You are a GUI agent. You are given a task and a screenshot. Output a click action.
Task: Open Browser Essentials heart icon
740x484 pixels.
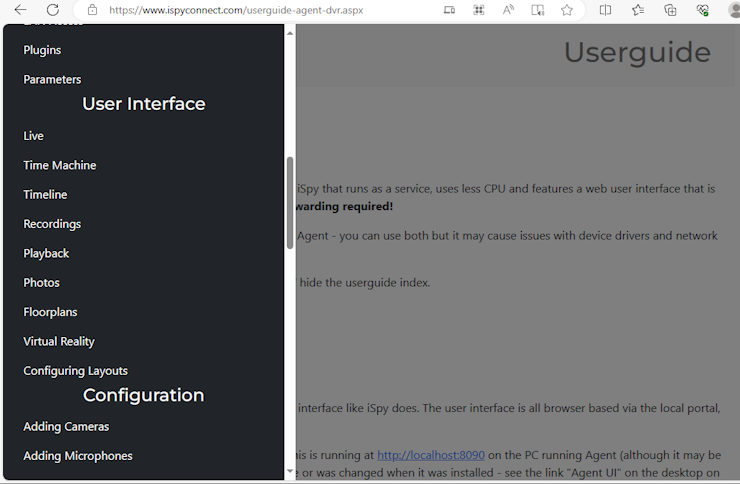click(702, 10)
